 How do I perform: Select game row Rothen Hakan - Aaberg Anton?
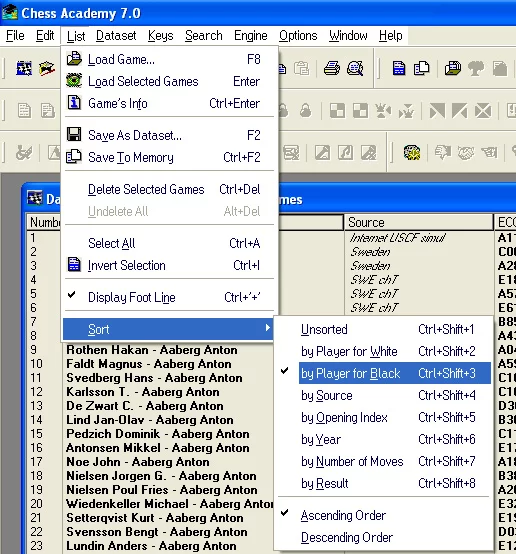click(152, 350)
